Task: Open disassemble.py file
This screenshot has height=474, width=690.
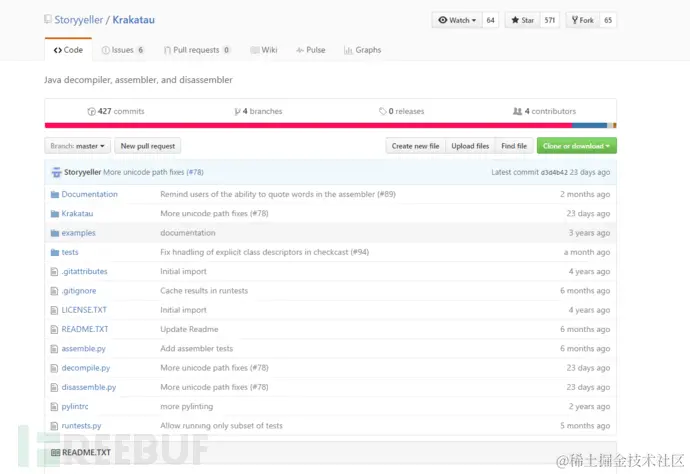Action: pos(89,387)
